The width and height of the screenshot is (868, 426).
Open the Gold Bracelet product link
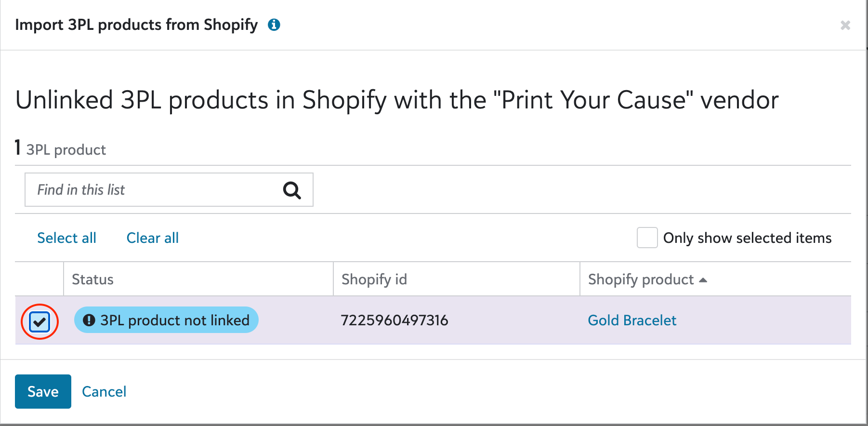pos(632,320)
